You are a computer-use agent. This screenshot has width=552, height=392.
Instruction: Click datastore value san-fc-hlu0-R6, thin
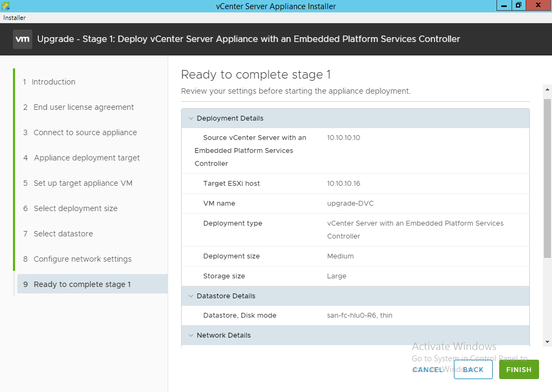[360, 316]
